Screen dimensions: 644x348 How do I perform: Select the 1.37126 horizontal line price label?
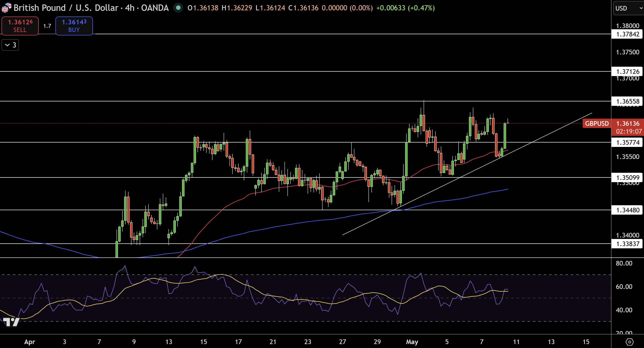[627, 71]
